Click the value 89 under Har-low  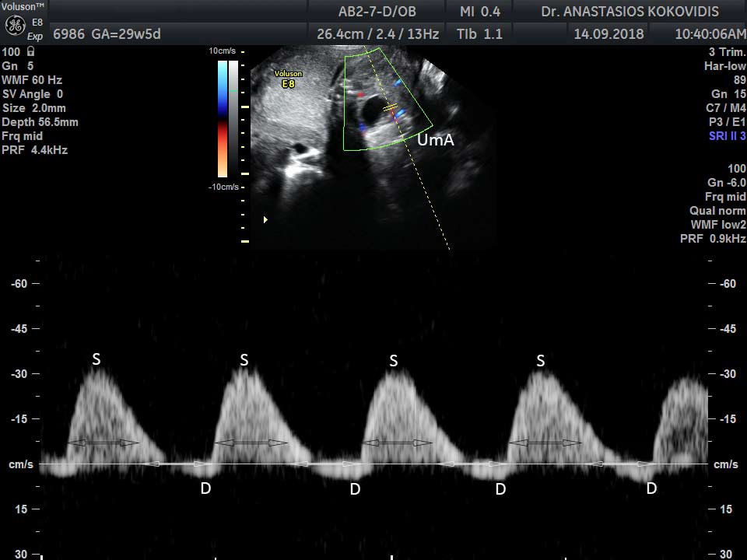740,80
